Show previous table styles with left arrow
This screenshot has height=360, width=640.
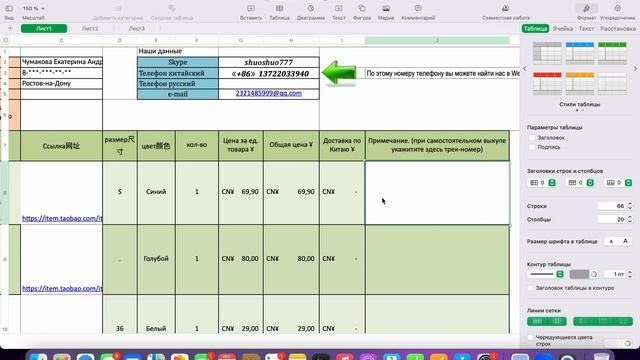(x=525, y=69)
